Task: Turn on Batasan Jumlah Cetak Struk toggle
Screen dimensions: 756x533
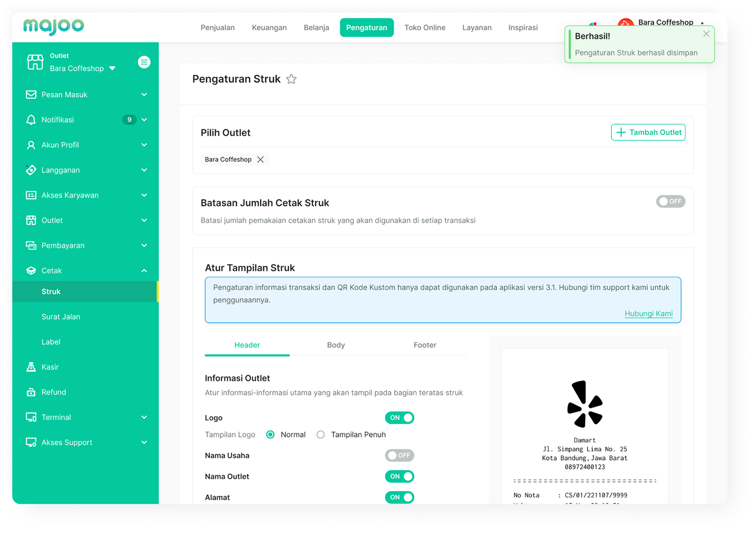Action: 671,201
